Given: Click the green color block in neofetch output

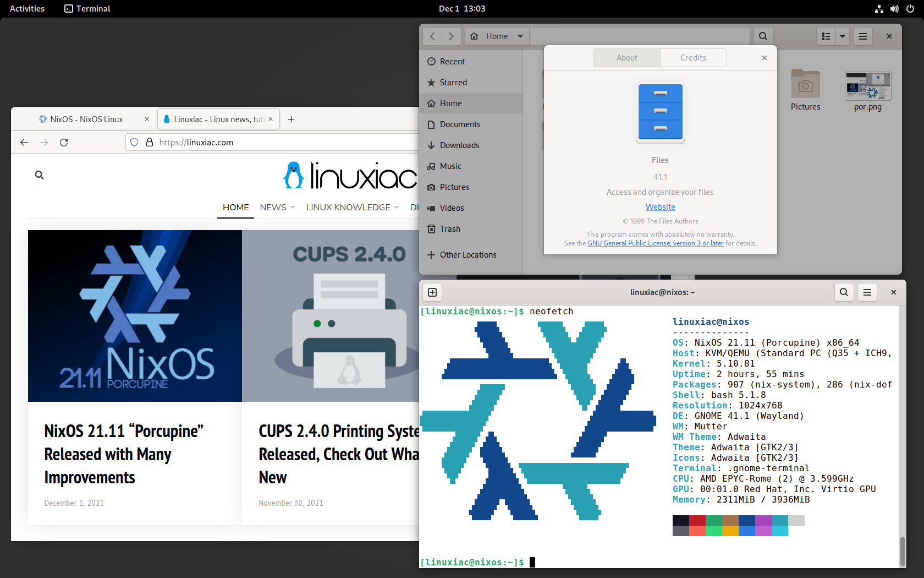Looking at the screenshot, I should click(x=714, y=521).
